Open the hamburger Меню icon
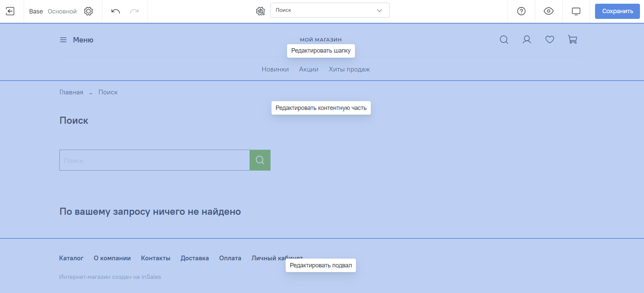 click(63, 40)
